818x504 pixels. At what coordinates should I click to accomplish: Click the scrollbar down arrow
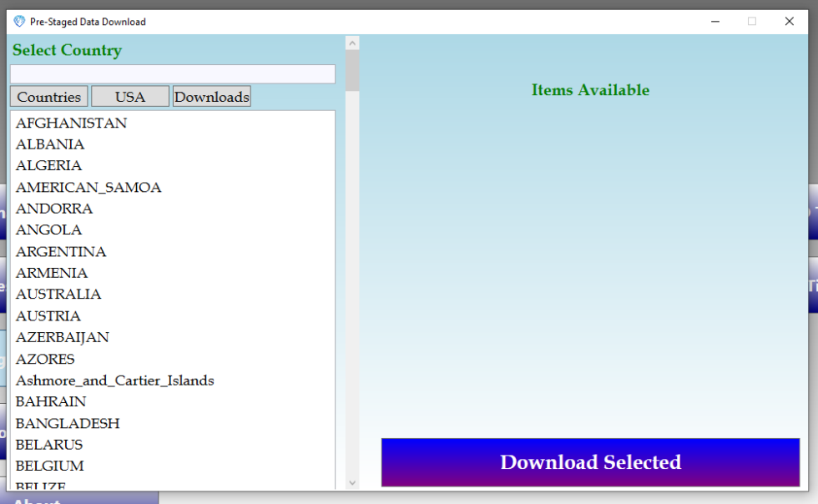point(351,482)
